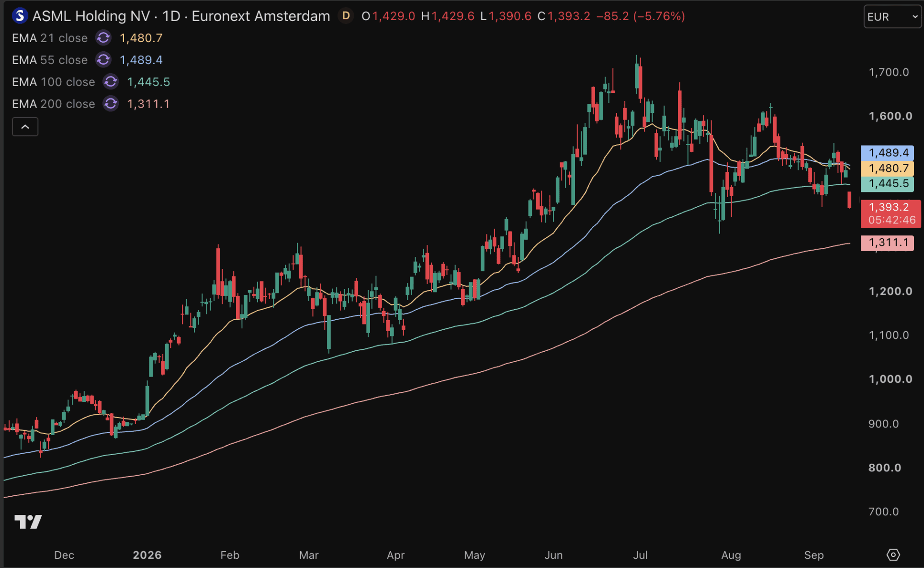
Task: Click the 2026 label on time axis
Action: (147, 555)
